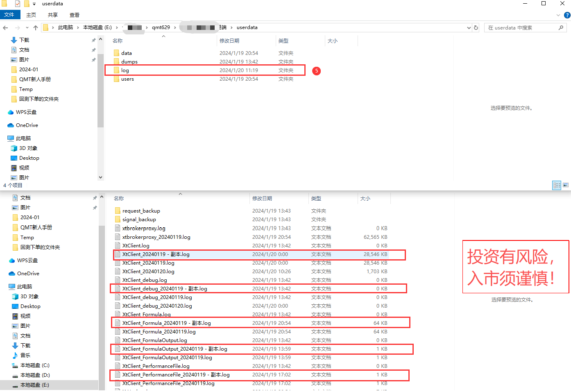Image resolution: width=571 pixels, height=392 pixels.
Task: Open the 文件 menu tab
Action: click(x=9, y=15)
